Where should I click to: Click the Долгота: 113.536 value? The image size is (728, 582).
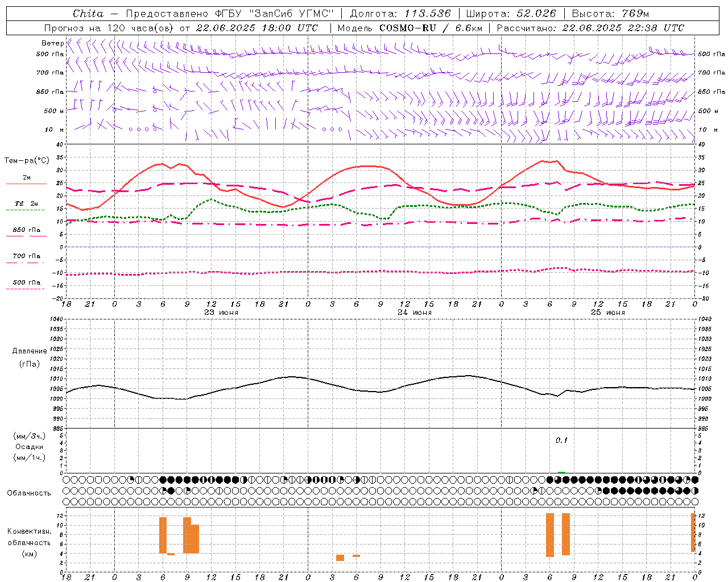pyautogui.click(x=400, y=14)
